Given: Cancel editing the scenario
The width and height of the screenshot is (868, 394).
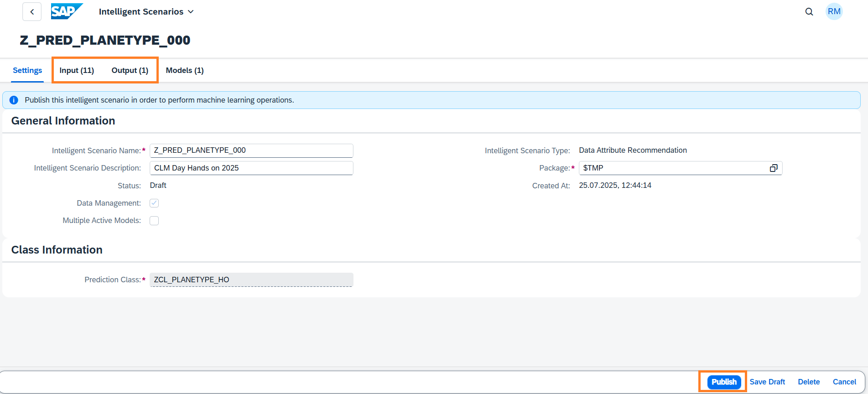Looking at the screenshot, I should [x=844, y=382].
